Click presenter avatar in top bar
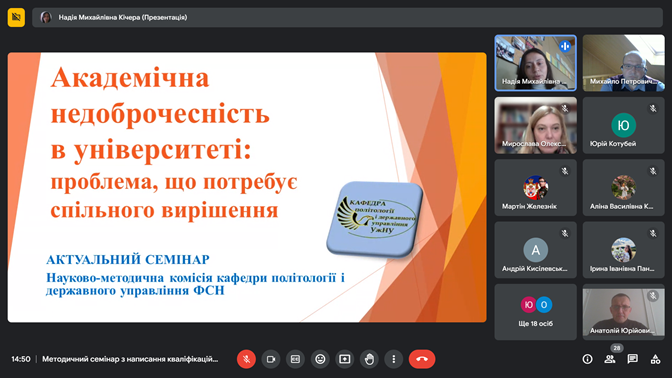The image size is (672, 378). (46, 18)
